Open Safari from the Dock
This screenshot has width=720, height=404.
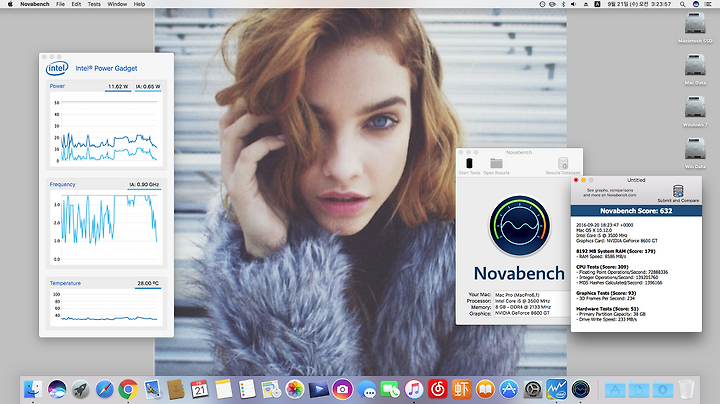tap(105, 389)
